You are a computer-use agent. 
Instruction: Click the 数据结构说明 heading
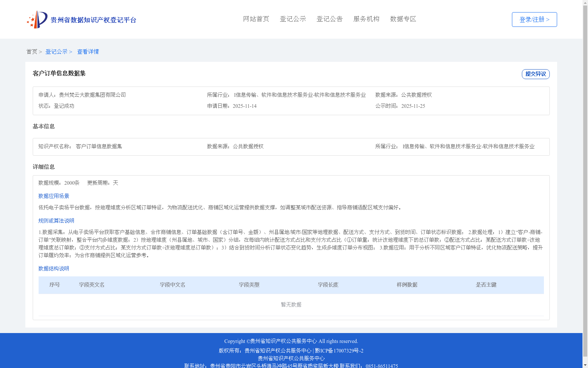pyautogui.click(x=54, y=269)
